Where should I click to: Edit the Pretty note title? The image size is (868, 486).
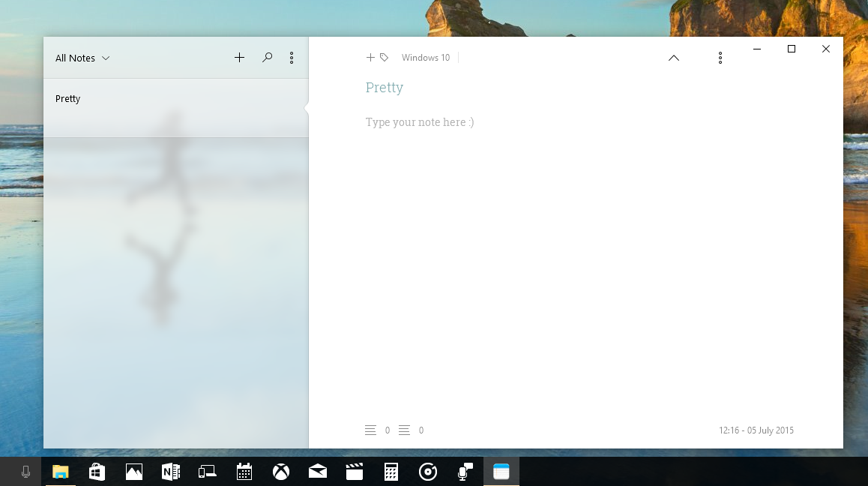[385, 88]
